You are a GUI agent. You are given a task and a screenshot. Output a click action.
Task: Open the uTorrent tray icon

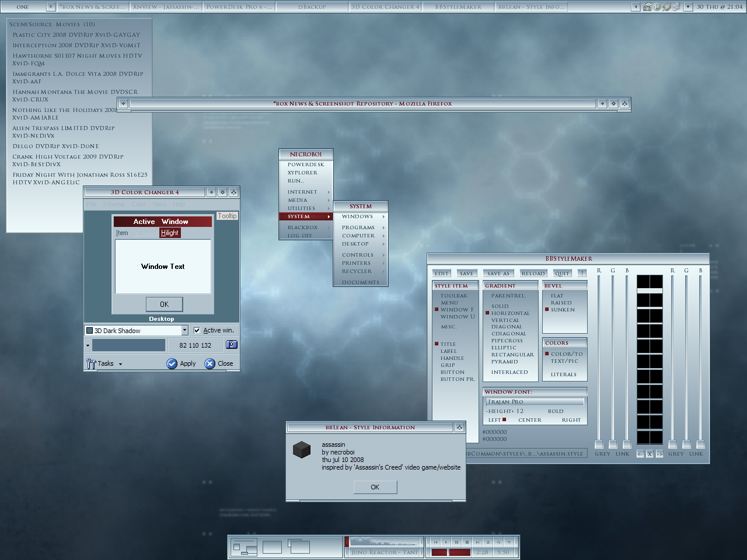coord(657,7)
